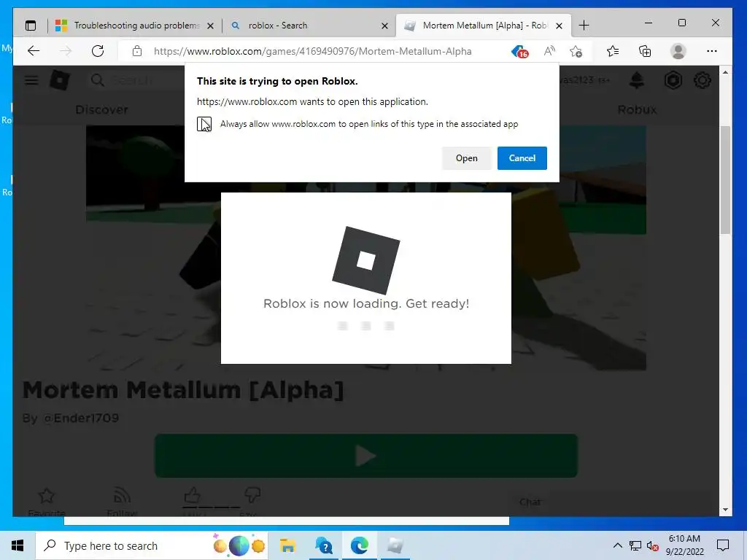Open File Explorer from taskbar

[x=287, y=545]
